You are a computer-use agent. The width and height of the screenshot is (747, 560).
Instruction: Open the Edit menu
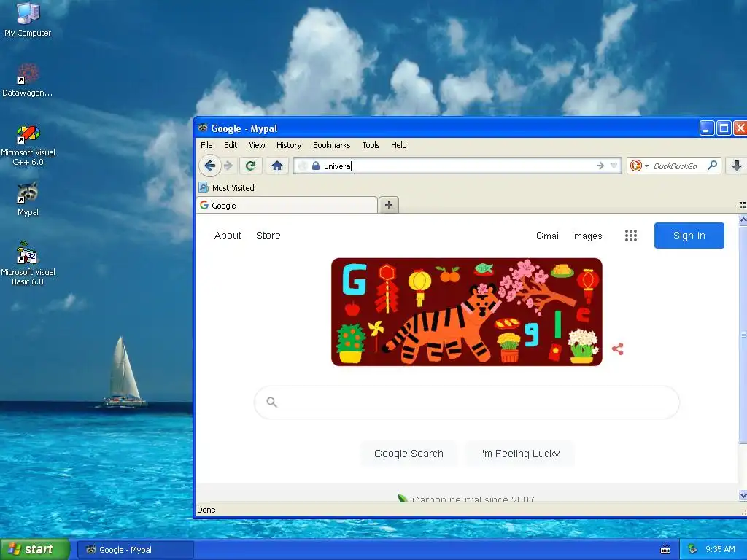coord(231,145)
